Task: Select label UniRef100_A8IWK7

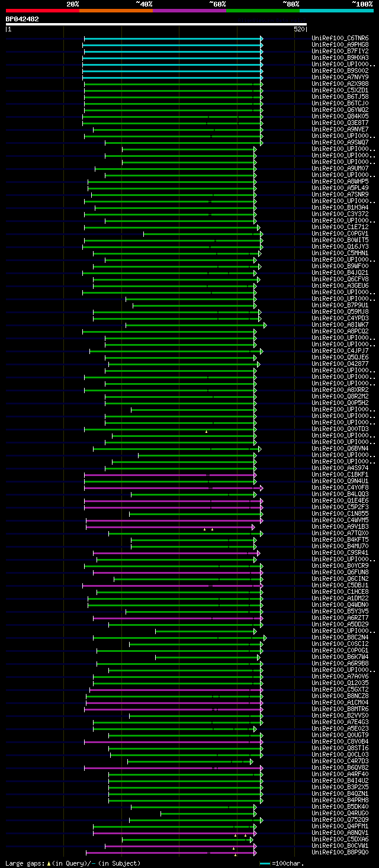Action: [x=340, y=325]
